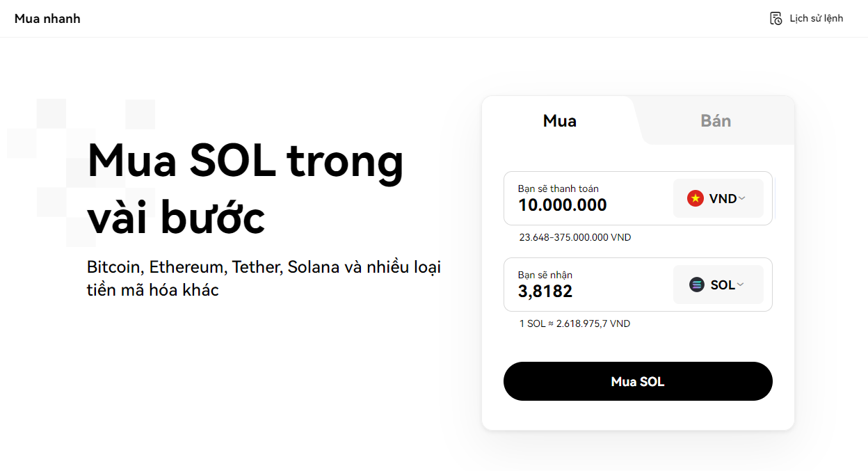Click the Bitcoin, Ethereum, Tether subtitle text

coord(264,278)
